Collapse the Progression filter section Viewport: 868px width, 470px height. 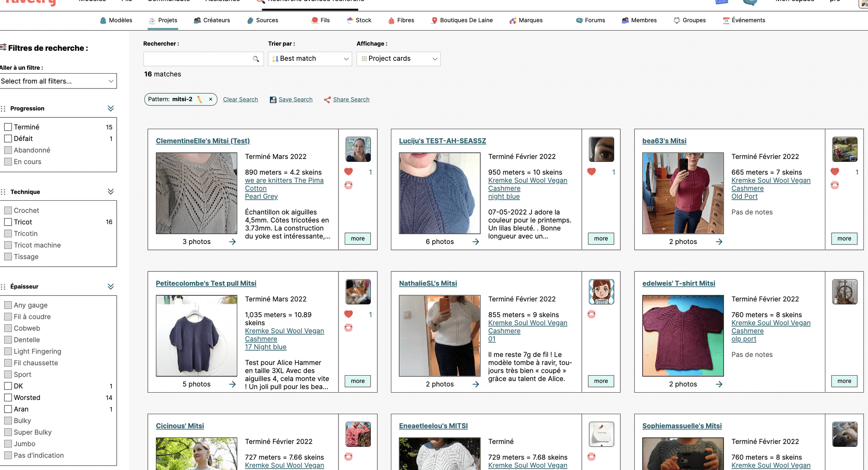click(111, 108)
